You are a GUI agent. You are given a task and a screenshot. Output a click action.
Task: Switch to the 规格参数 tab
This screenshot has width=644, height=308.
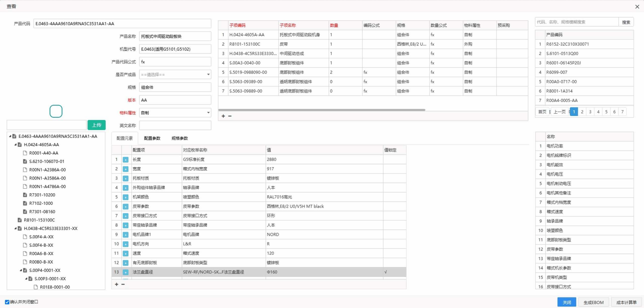[x=179, y=138]
